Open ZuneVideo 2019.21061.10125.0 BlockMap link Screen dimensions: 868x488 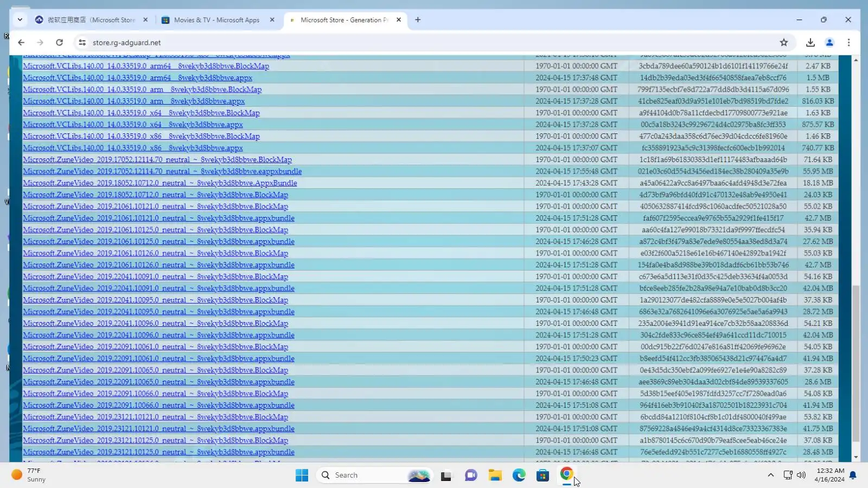(x=155, y=230)
